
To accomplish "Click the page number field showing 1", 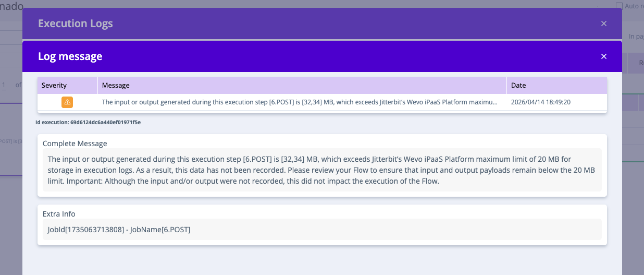I will coord(4,85).
